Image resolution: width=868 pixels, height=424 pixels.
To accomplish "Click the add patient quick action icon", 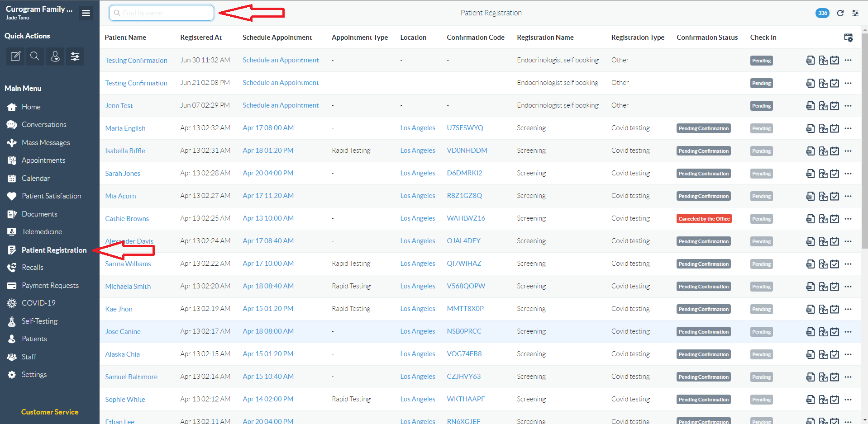I will tap(55, 57).
